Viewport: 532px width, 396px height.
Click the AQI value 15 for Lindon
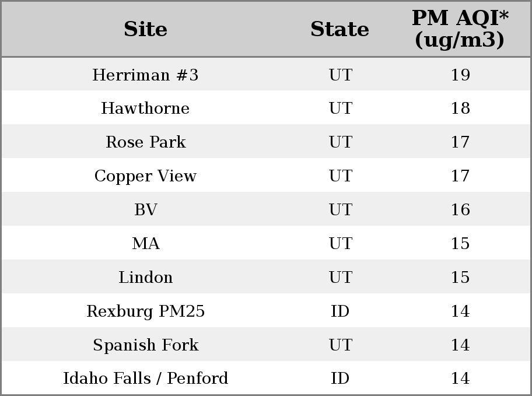pyautogui.click(x=460, y=277)
